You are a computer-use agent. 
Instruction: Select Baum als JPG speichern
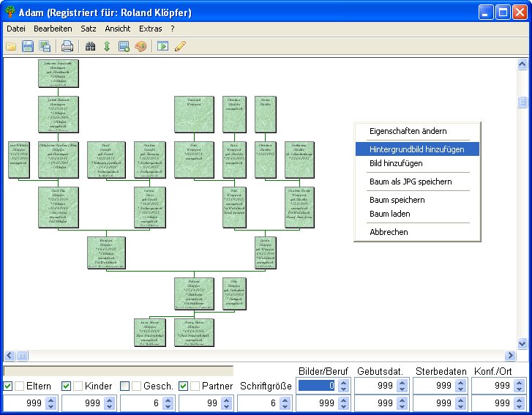[417, 182]
